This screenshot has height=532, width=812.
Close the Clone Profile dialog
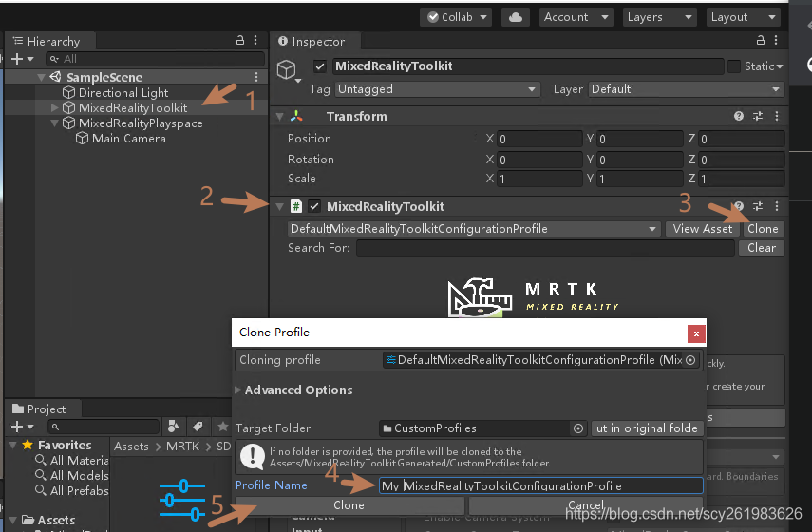(696, 333)
